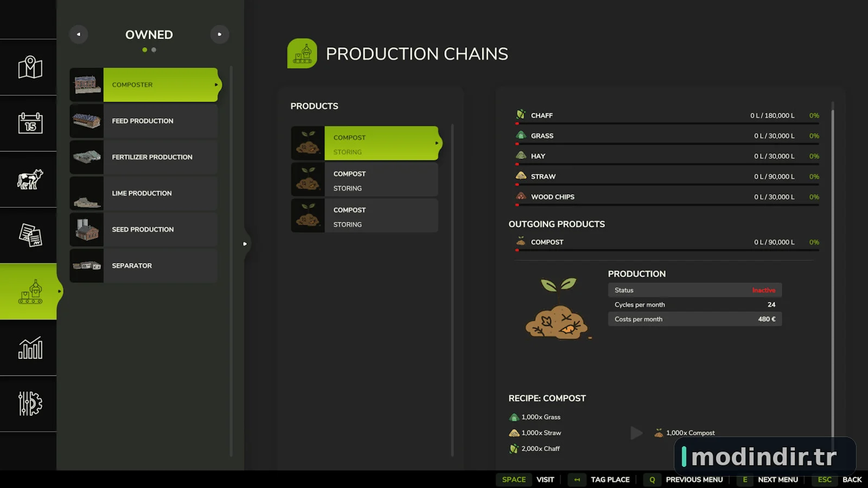This screenshot has height=488, width=868.
Task: Click the recipe Straw ingredient icon
Action: tap(514, 433)
